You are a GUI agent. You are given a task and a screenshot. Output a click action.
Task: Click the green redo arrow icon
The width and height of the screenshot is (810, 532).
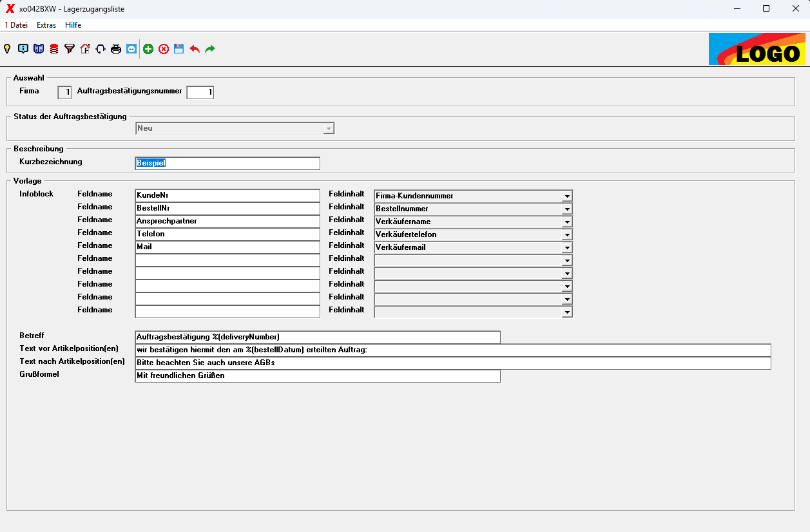point(210,49)
